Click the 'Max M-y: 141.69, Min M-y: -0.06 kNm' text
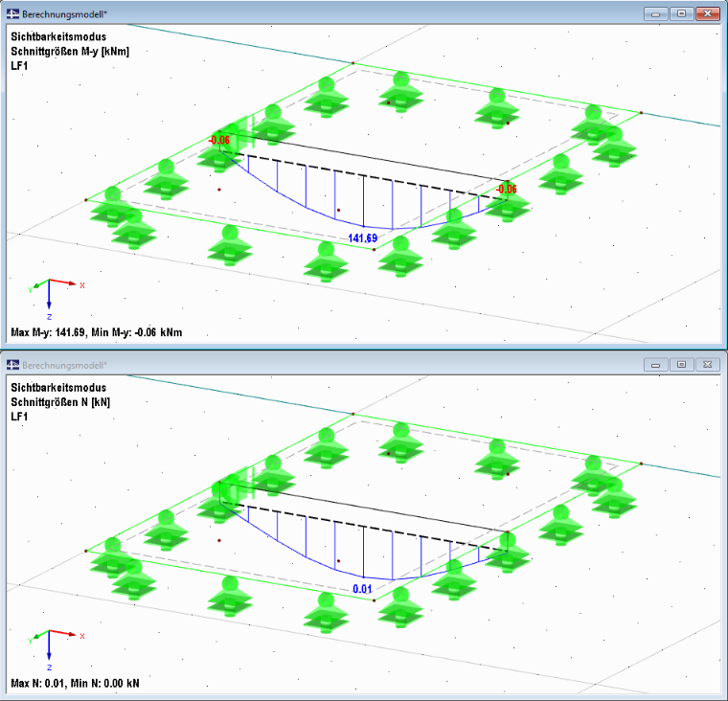The width and height of the screenshot is (728, 701). pyautogui.click(x=97, y=332)
